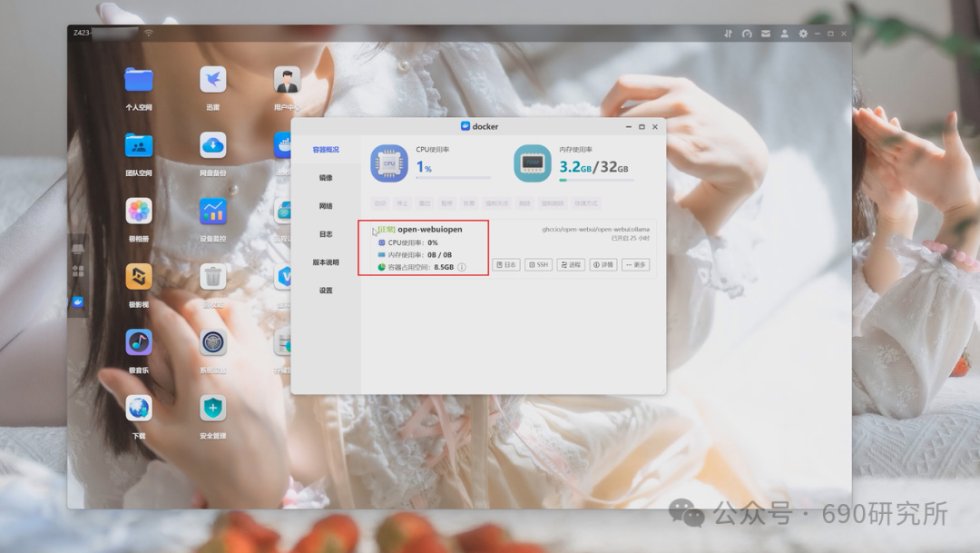
Task: Open the 极相册 photo album icon
Action: 139,212
